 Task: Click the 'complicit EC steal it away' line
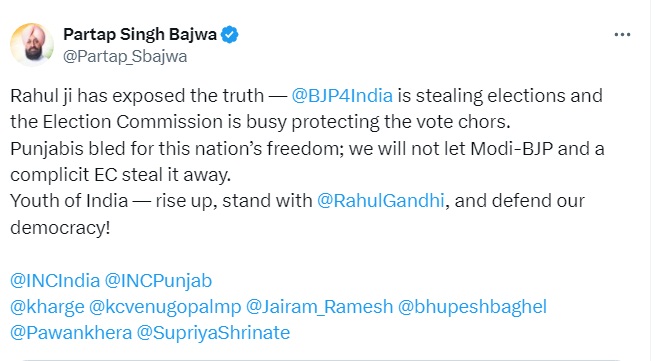click(x=120, y=175)
